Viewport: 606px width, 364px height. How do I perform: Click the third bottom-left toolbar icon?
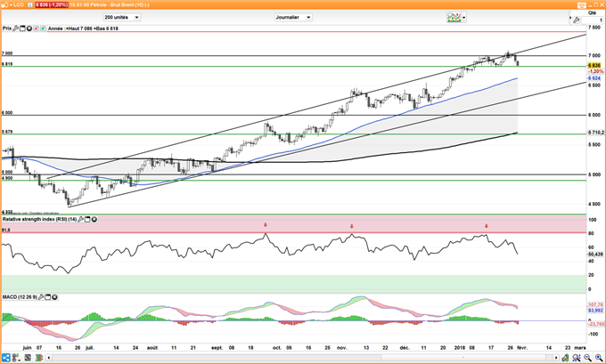pos(28,358)
